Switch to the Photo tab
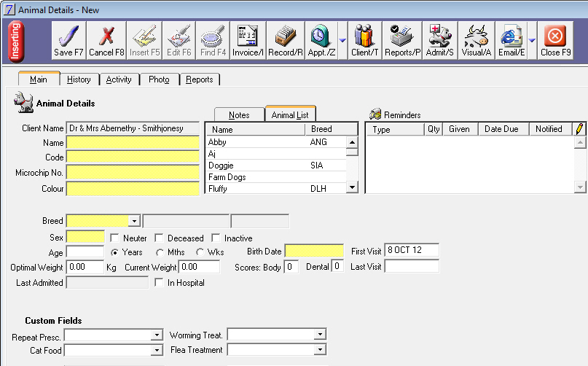 (x=159, y=79)
